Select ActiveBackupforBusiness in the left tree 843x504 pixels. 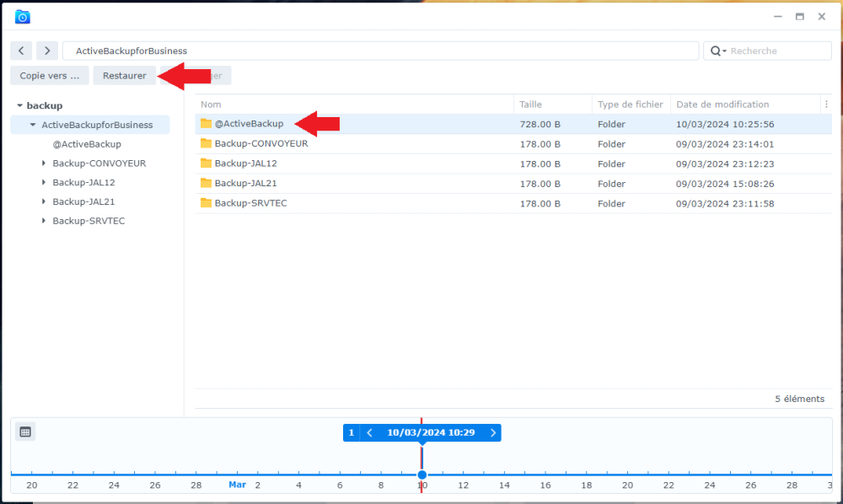click(x=97, y=125)
